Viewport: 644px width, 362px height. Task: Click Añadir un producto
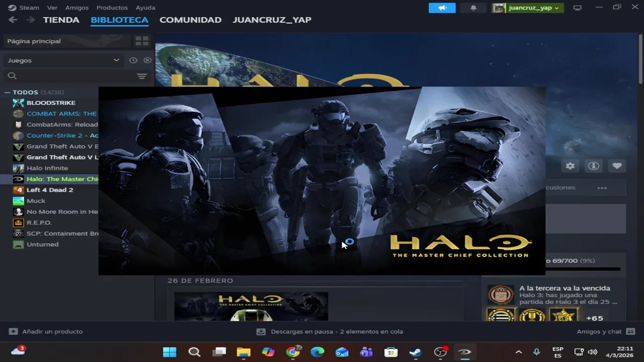(x=52, y=332)
